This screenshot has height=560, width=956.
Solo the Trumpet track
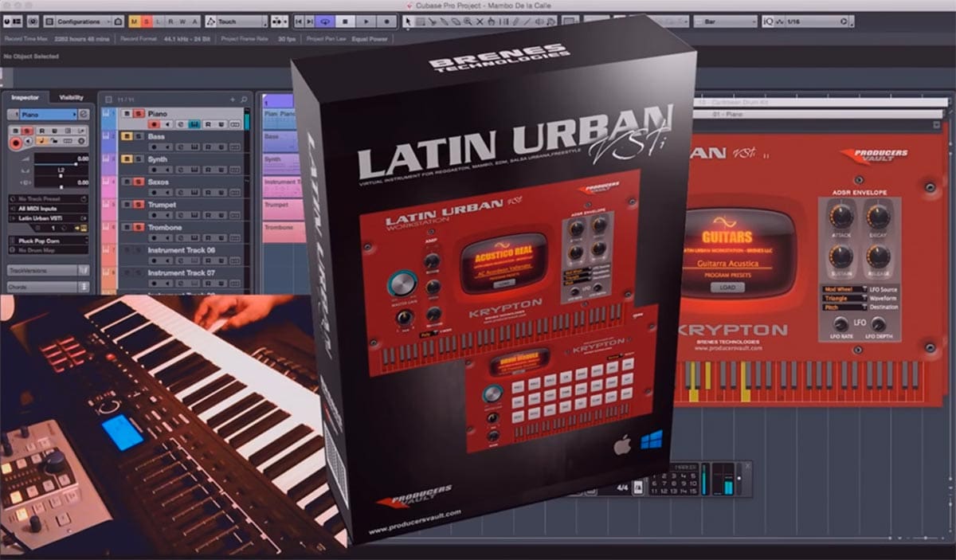click(138, 205)
